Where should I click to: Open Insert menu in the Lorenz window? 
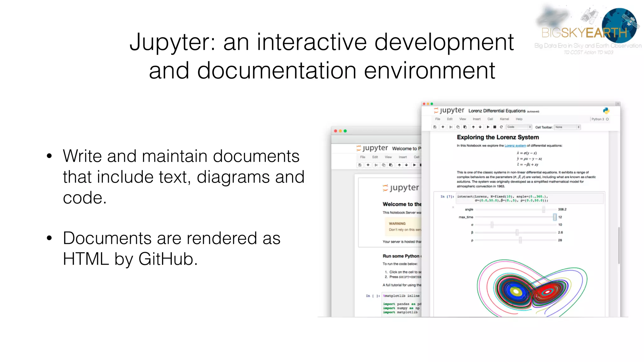point(477,119)
